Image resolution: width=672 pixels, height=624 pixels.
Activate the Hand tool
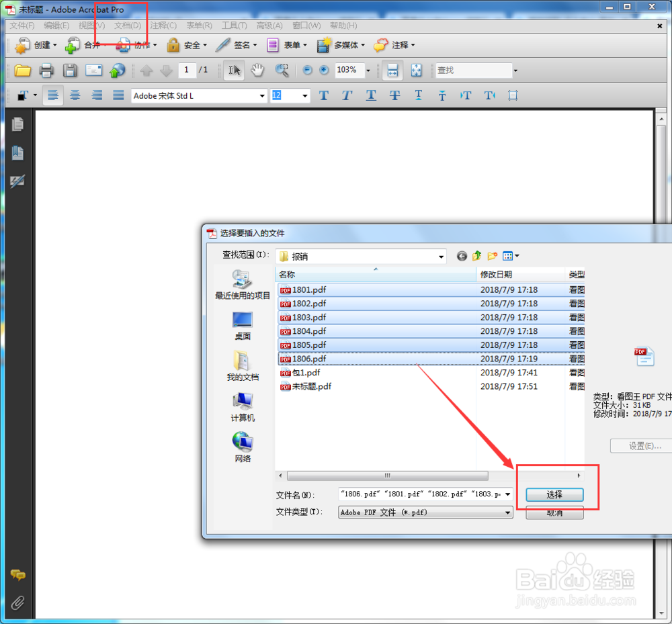(257, 71)
